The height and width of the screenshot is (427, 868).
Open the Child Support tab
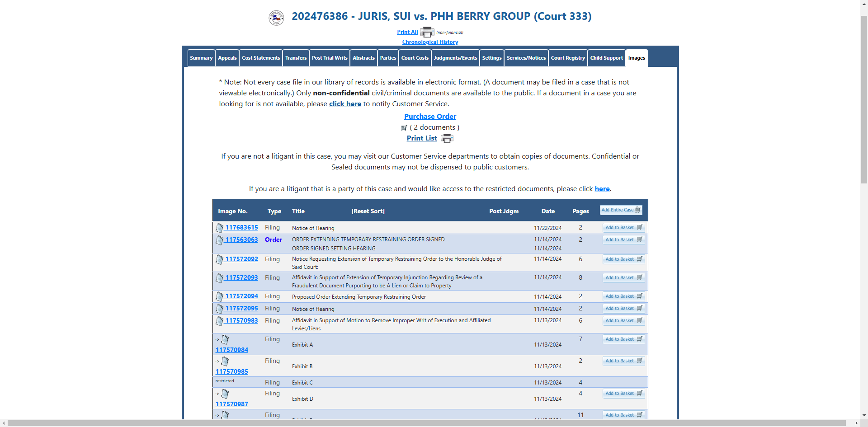tap(607, 58)
